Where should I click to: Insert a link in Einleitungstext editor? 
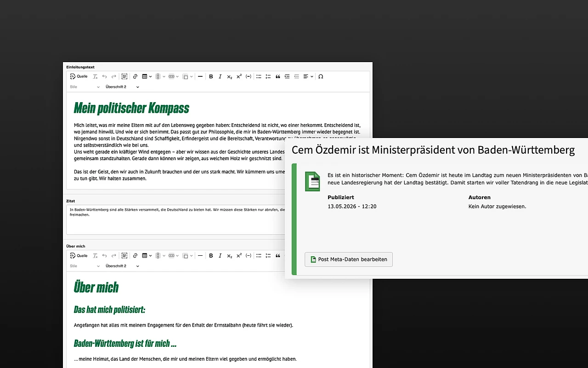(x=135, y=76)
